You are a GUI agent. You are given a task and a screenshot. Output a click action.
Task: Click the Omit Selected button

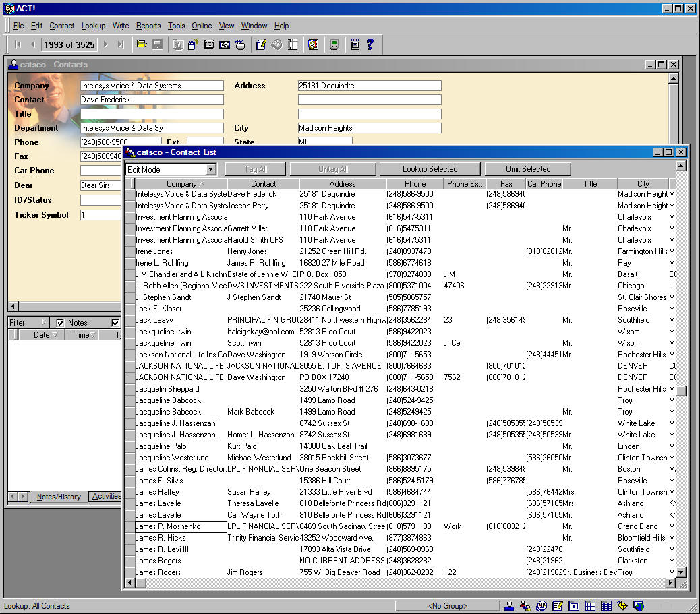point(528,169)
